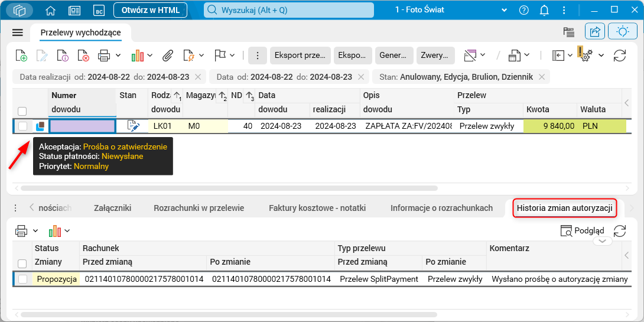Click the share/export arrow button
Image resolution: width=644 pixels, height=322 pixels.
click(x=595, y=32)
